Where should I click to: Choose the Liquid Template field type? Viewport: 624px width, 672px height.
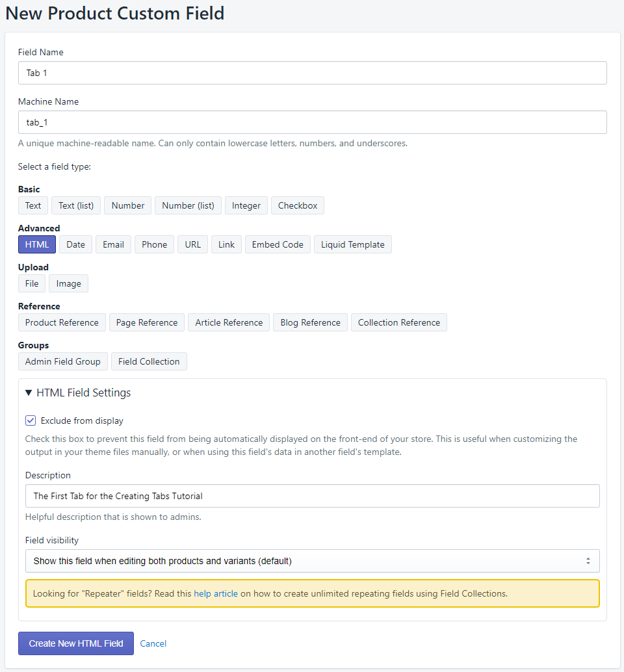point(352,244)
